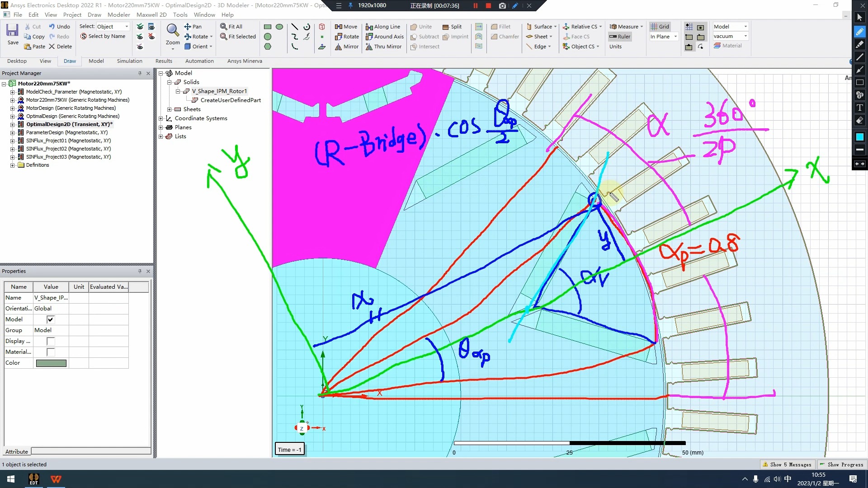
Task: Expand the Solids tree node
Action: pyautogui.click(x=170, y=82)
